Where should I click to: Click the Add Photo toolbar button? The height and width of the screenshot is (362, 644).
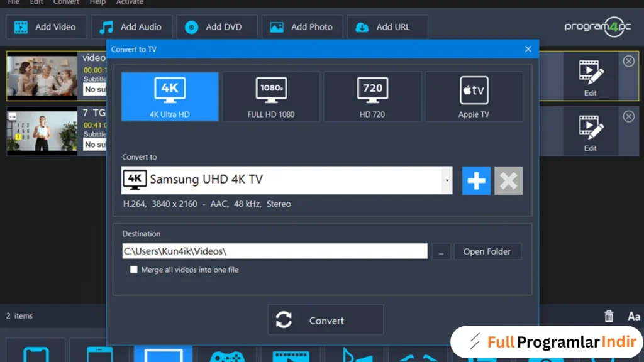(303, 27)
